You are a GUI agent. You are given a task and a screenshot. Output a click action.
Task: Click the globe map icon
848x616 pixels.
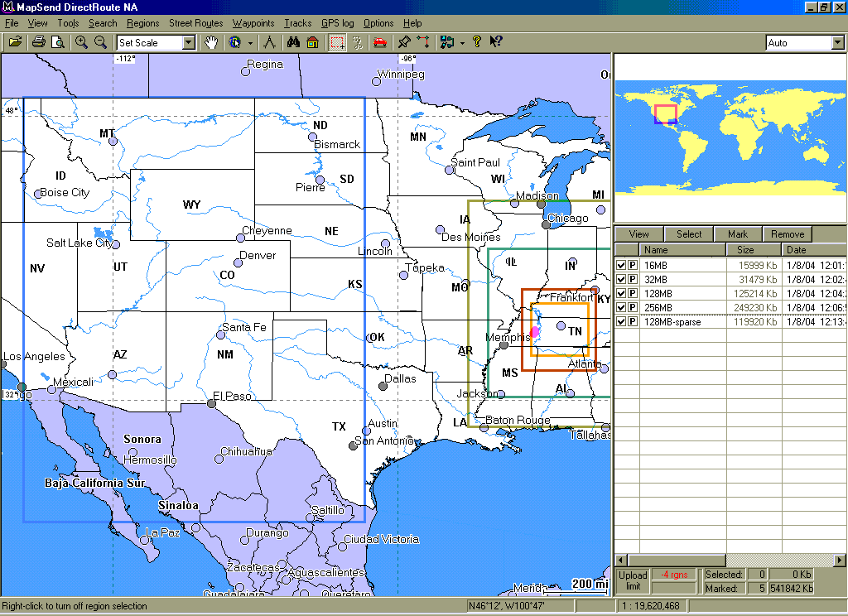pyautogui.click(x=234, y=42)
